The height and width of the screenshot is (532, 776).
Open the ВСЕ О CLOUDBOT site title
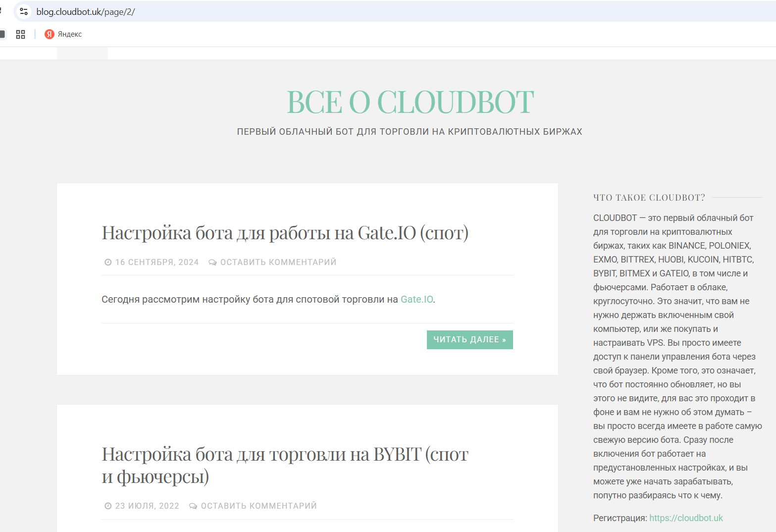pyautogui.click(x=410, y=102)
